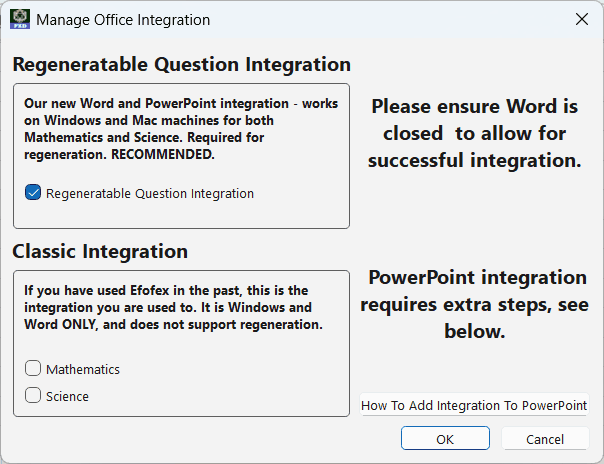The image size is (604, 464).
Task: Click the 'If you have used Efofex' description
Action: pyautogui.click(x=174, y=308)
